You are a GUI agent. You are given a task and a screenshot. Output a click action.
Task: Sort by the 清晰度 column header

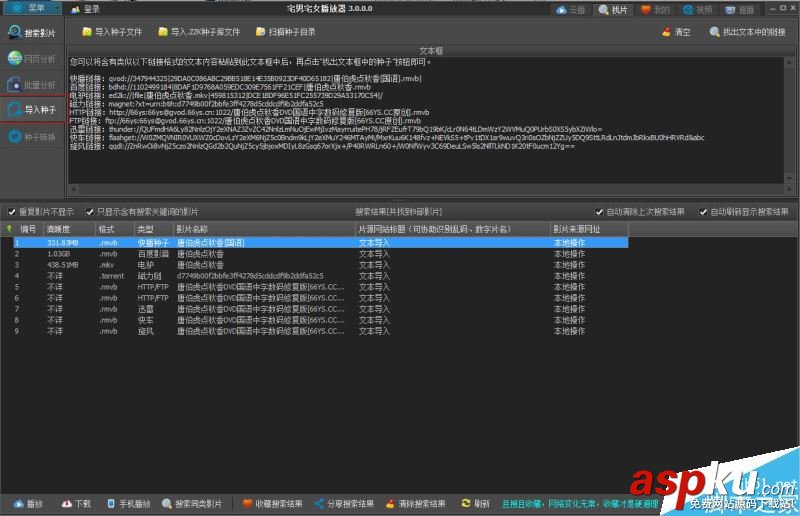[69, 229]
